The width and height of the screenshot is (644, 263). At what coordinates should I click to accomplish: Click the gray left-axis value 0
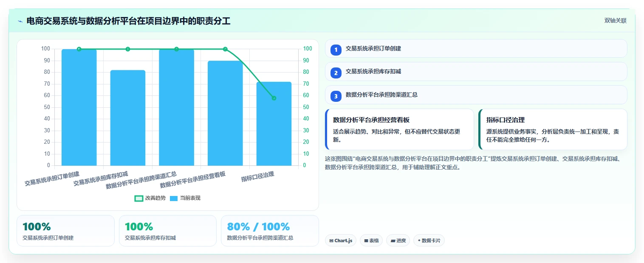[x=48, y=165]
